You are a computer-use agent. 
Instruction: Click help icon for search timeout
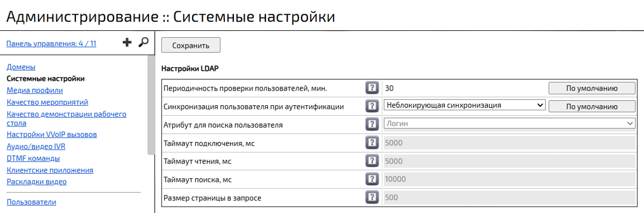click(x=371, y=179)
